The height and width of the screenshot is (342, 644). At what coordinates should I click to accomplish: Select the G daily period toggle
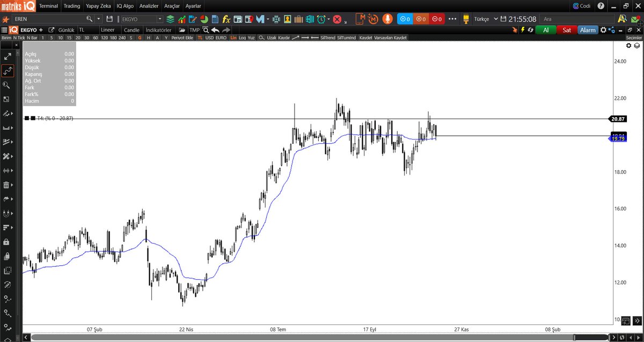(140, 38)
